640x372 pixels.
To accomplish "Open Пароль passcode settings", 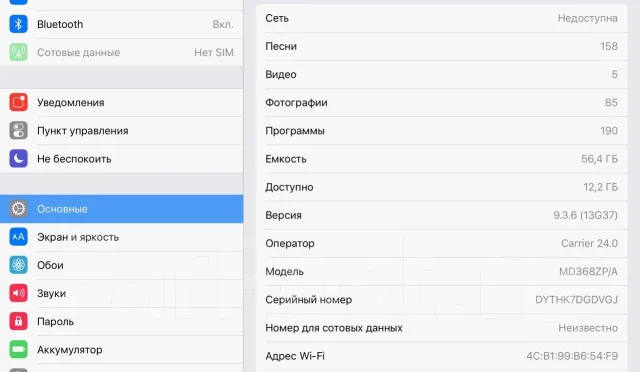I will (x=122, y=322).
